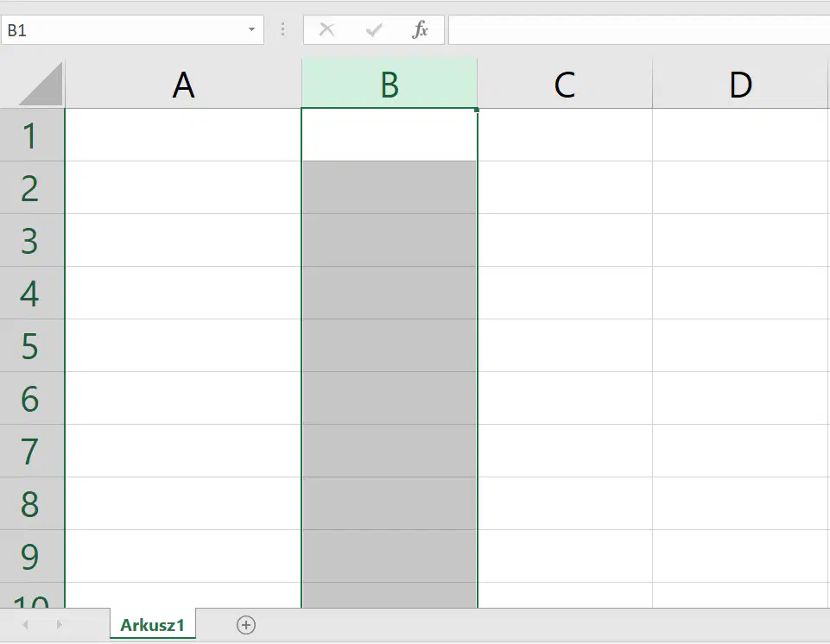Viewport: 830px width, 644px height.
Task: Click the next sheet navigation arrow
Action: tap(59, 625)
